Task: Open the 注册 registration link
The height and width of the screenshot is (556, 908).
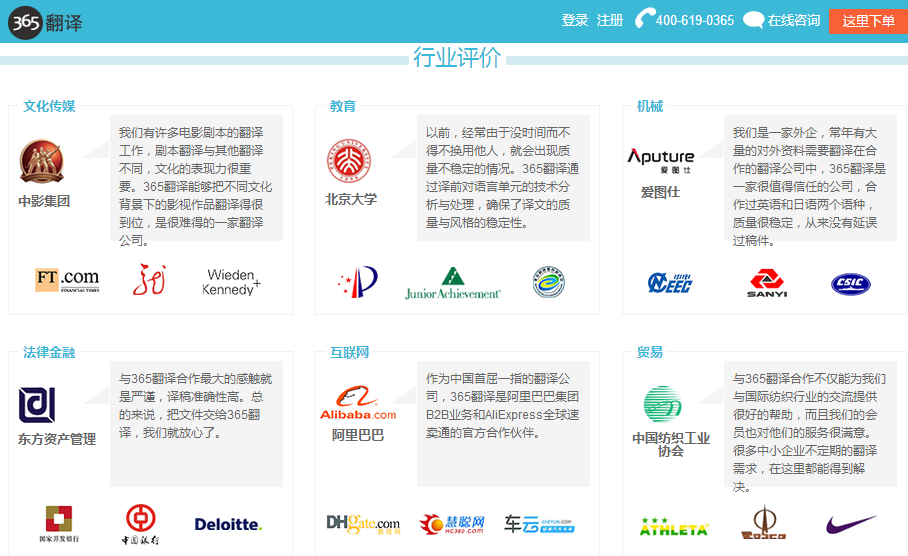Action: pyautogui.click(x=610, y=21)
